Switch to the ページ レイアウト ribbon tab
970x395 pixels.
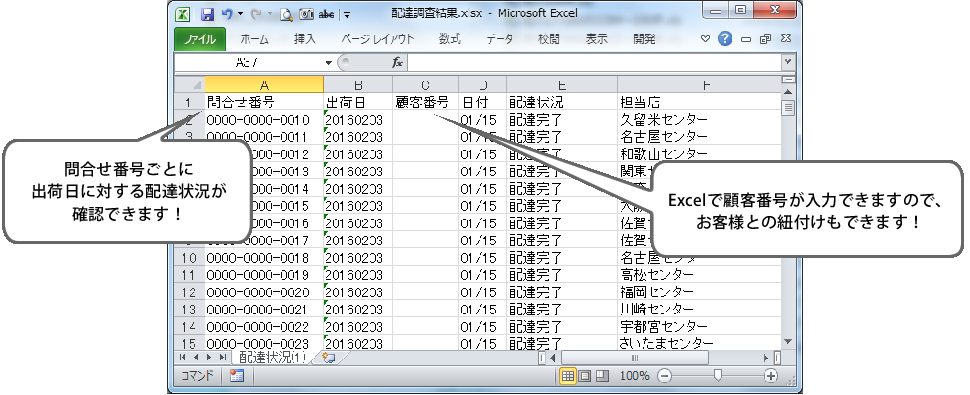tap(378, 39)
